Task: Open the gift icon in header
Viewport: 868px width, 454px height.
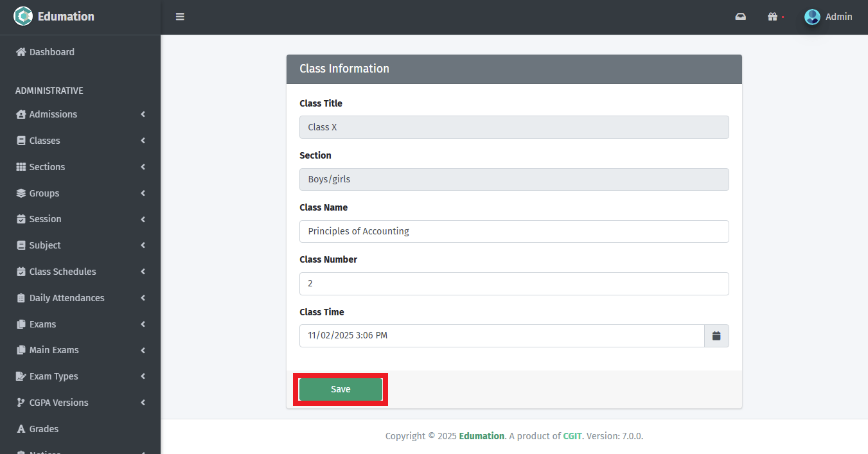Action: point(773,17)
